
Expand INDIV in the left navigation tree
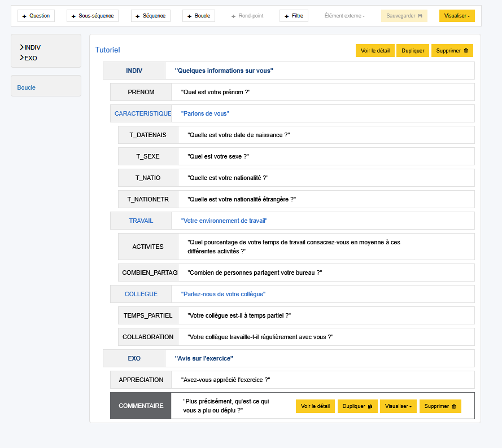[x=21, y=47]
